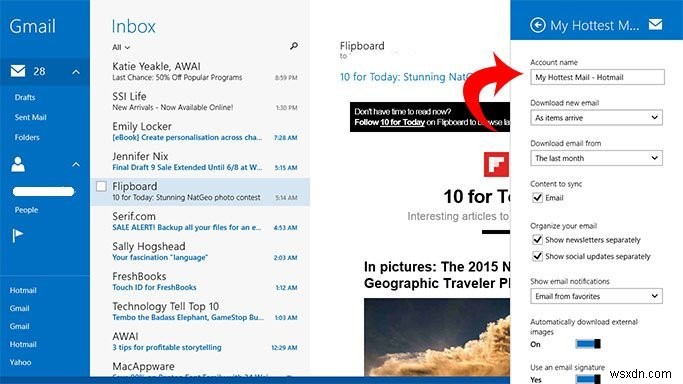The image size is (683, 384).
Task: Click the envelope icon in settings panel header
Action: 655,24
